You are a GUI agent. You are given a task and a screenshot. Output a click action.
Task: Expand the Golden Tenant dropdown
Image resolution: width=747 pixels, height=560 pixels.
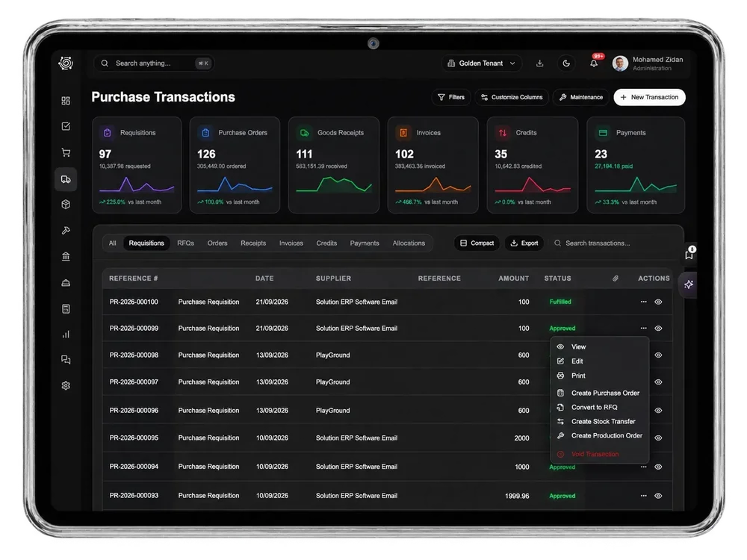coord(482,63)
